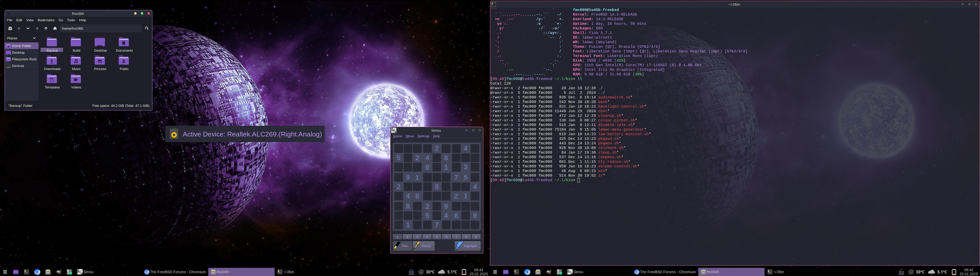Image resolution: width=980 pixels, height=276 pixels.
Task: Open the Bookmarks menu
Action: pos(46,20)
